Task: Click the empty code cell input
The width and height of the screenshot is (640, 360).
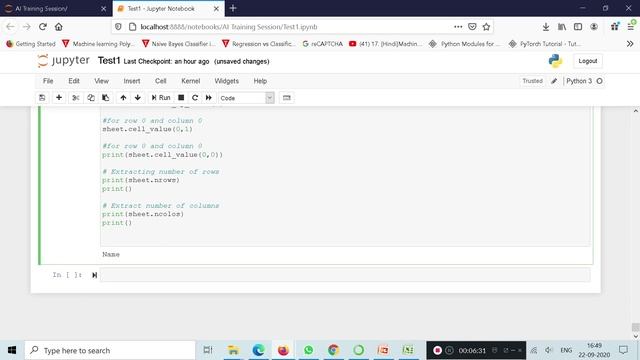Action: pyautogui.click(x=345, y=275)
